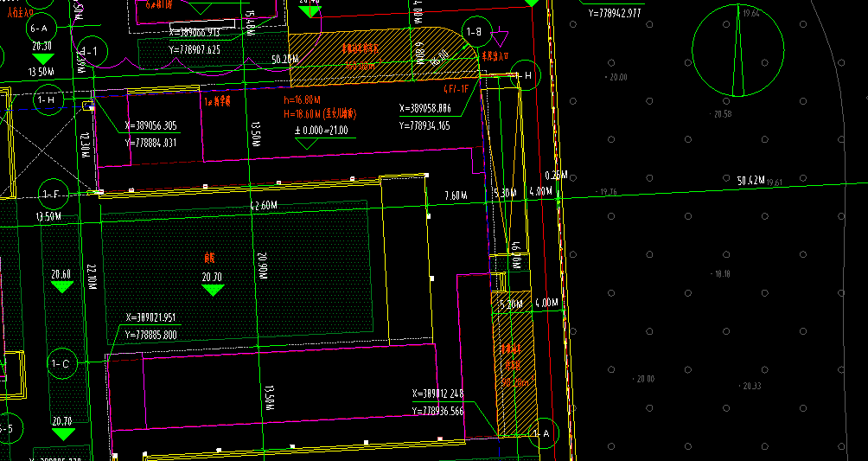Click the 20.70 elevation in the central green area
The width and height of the screenshot is (868, 461).
click(x=212, y=277)
